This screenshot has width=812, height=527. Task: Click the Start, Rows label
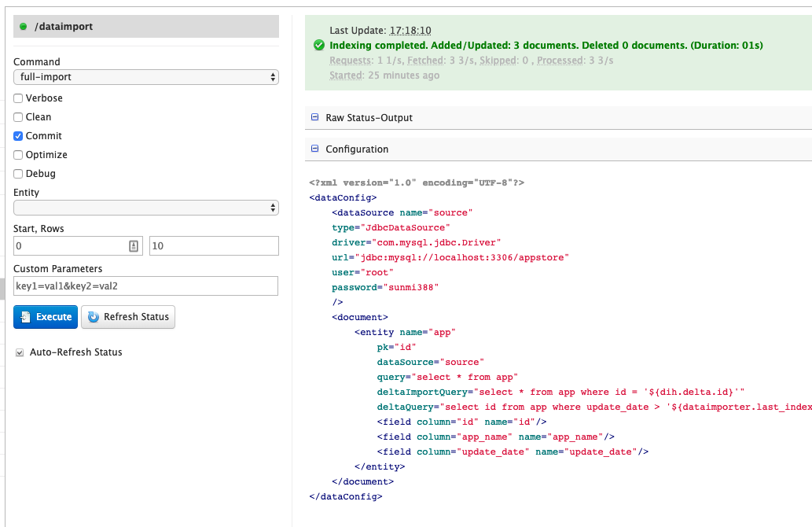[39, 229]
